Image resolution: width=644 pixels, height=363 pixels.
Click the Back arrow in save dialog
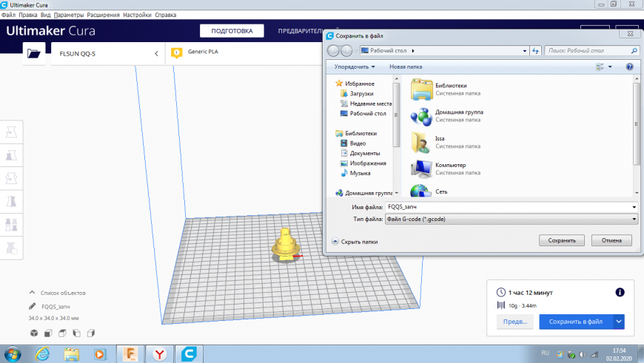(333, 50)
